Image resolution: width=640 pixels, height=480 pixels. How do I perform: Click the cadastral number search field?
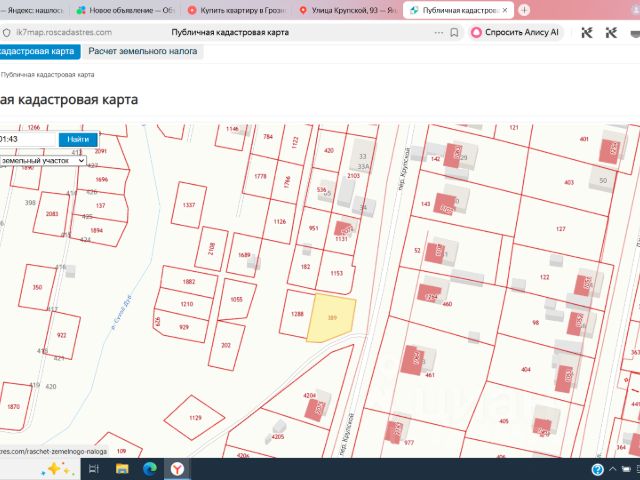[x=28, y=139]
